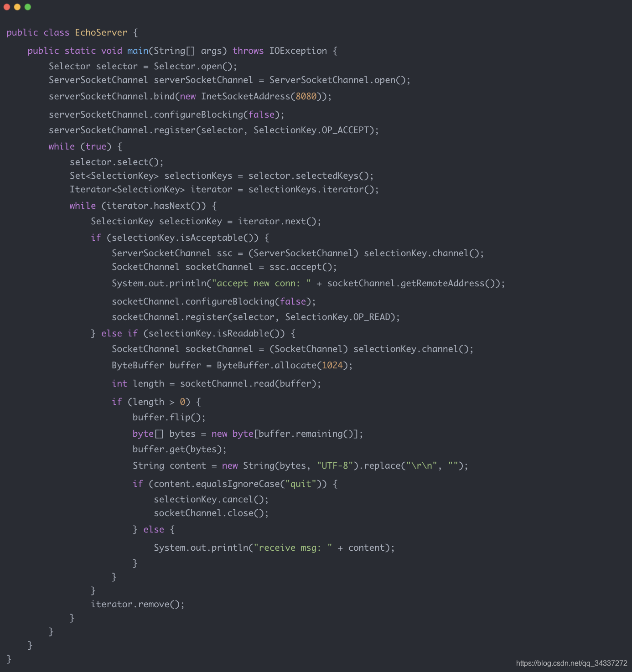Click the EchoServer class name
The image size is (632, 672).
click(101, 32)
